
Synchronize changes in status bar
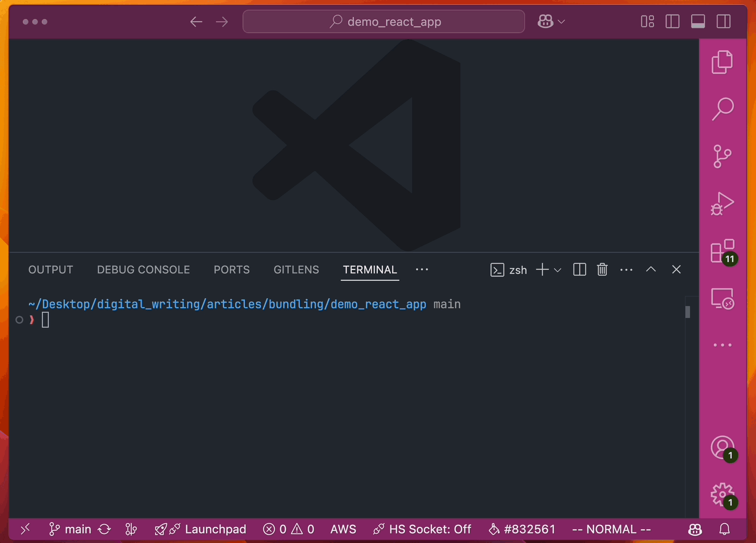pyautogui.click(x=105, y=529)
